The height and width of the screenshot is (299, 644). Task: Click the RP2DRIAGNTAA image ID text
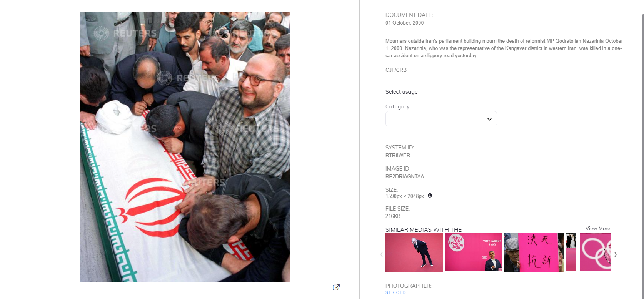click(405, 176)
